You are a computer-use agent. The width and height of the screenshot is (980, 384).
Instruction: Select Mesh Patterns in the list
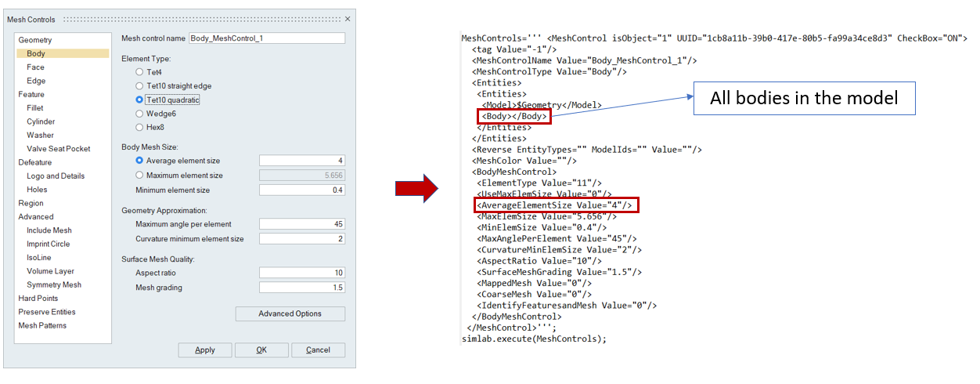(x=42, y=325)
